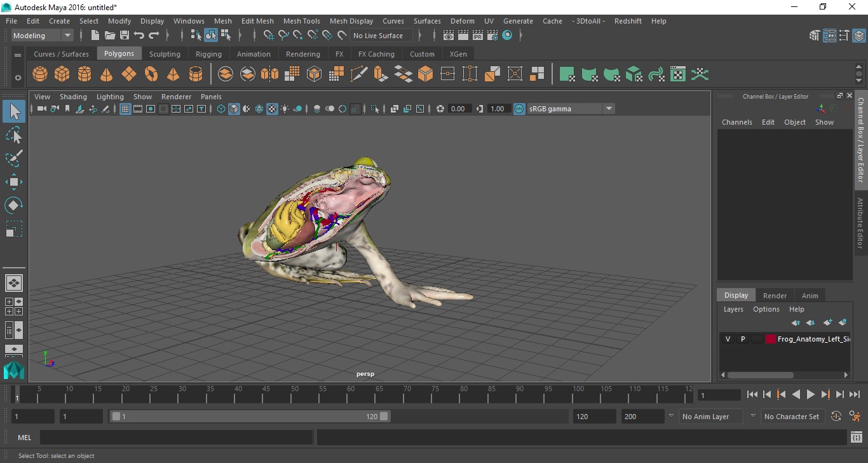Create a polygon cube from shelf
868x463 pixels.
coord(62,74)
